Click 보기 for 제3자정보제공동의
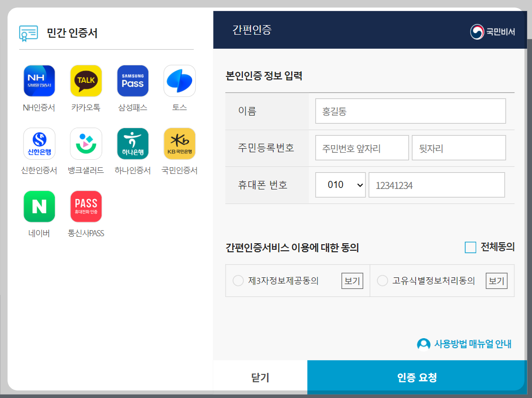Image resolution: width=532 pixels, height=398 pixels. pos(352,281)
